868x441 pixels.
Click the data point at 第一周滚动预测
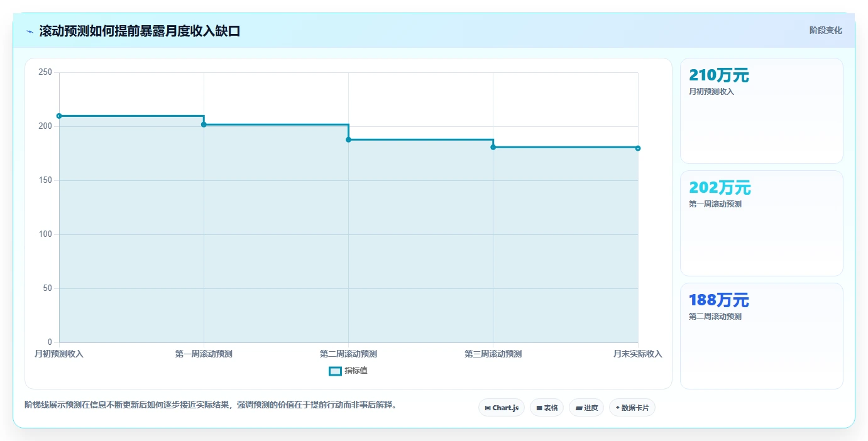pyautogui.click(x=204, y=124)
